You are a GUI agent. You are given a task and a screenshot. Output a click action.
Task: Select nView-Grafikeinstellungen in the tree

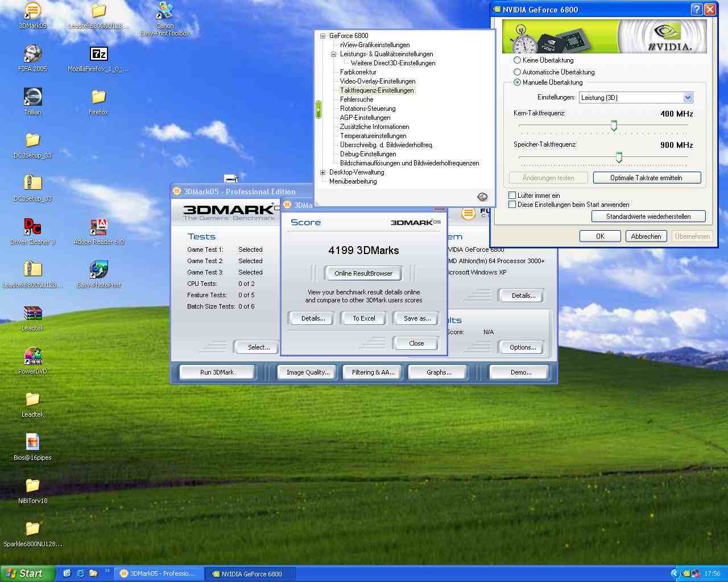[375, 45]
